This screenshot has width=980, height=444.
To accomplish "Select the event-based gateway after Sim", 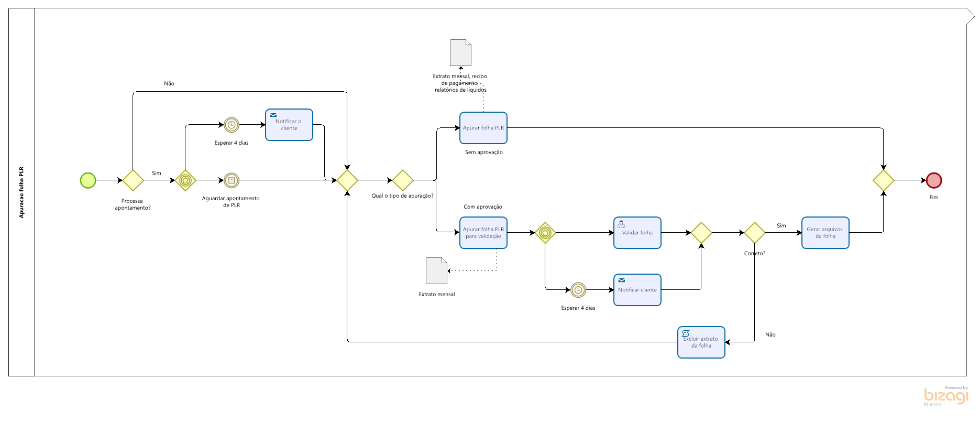I will (x=185, y=180).
